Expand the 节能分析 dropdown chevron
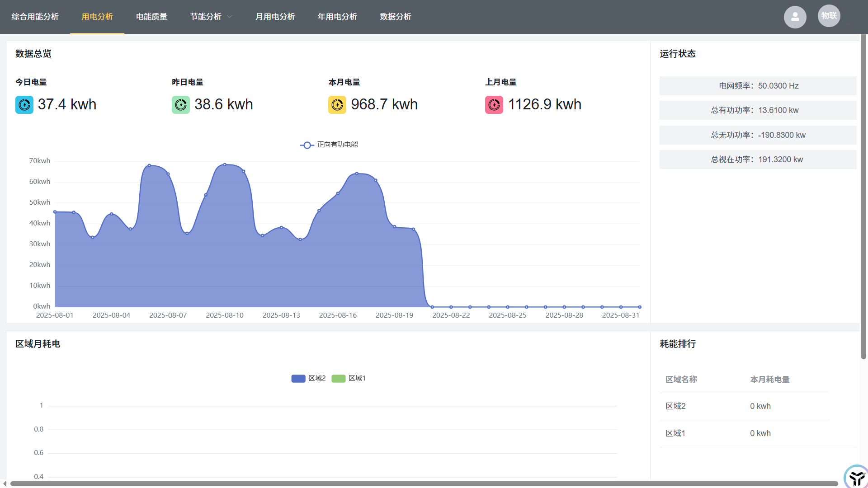The height and width of the screenshot is (488, 868). coord(230,17)
